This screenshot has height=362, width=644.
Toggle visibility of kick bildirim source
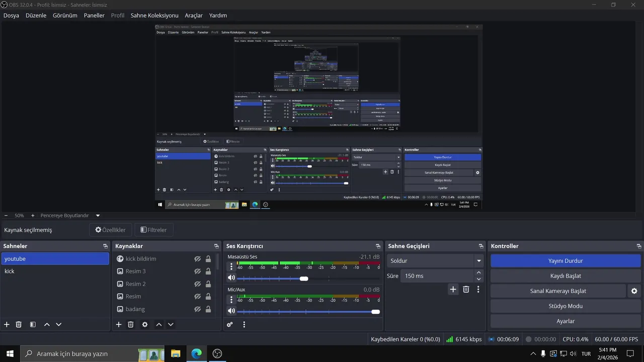click(x=198, y=259)
